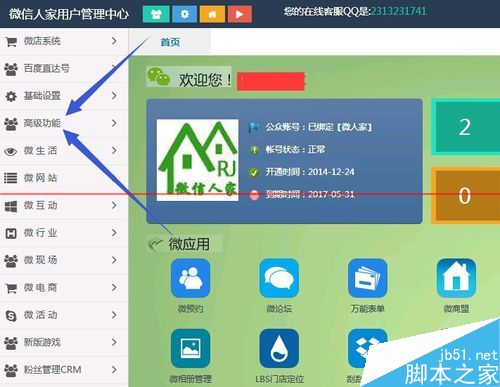Viewport: 500px width, 387px height.
Task: Open the LBS门店定位 droplet app icon
Action: click(279, 348)
